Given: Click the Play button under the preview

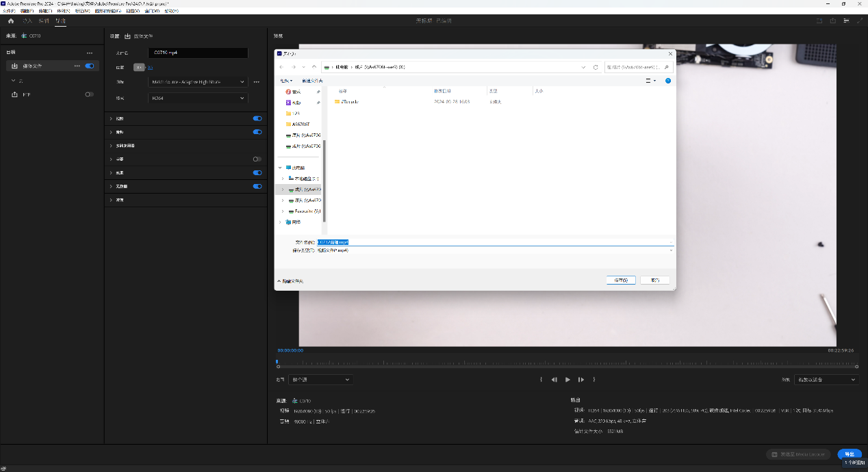Looking at the screenshot, I should 567,380.
